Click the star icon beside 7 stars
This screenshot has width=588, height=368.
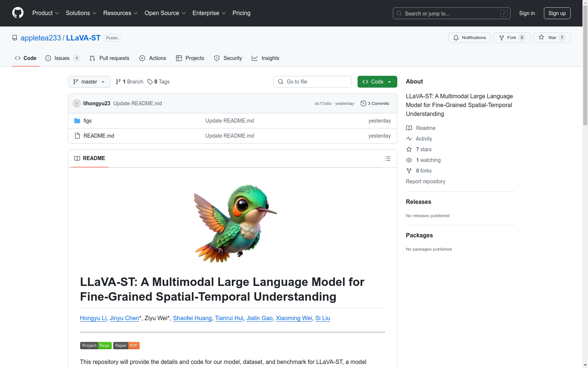coord(409,149)
